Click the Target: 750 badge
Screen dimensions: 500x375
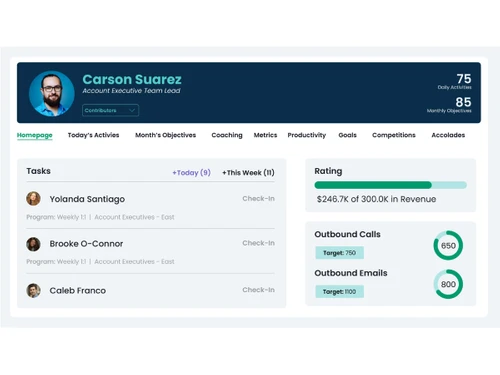[339, 253]
